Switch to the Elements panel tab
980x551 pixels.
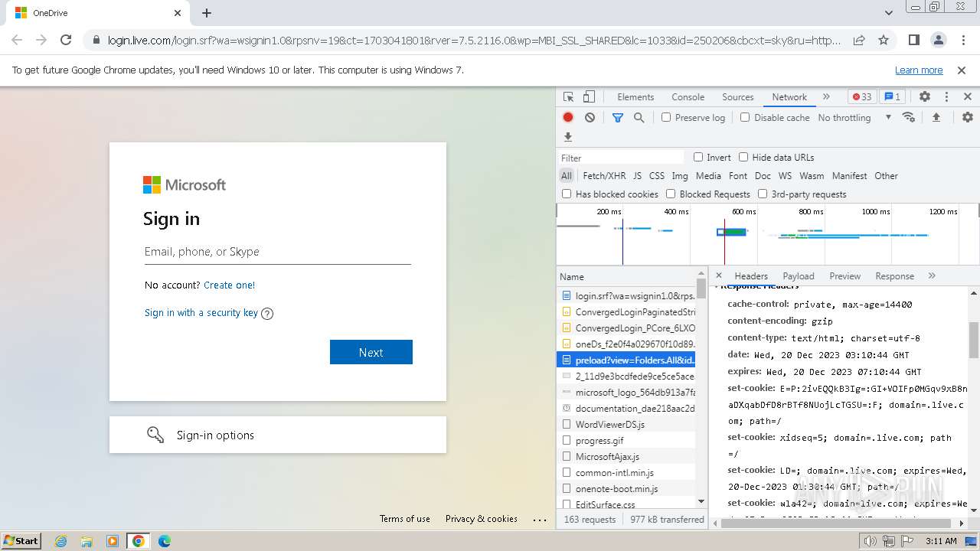pos(635,97)
